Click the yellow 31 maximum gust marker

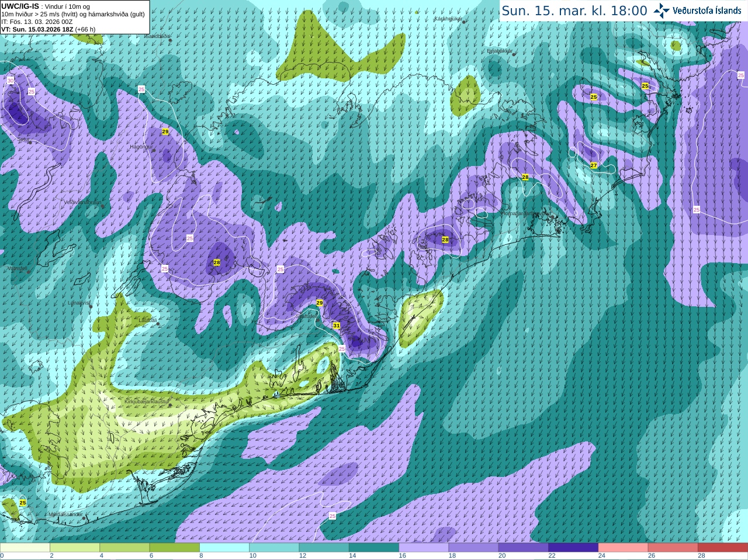point(336,326)
